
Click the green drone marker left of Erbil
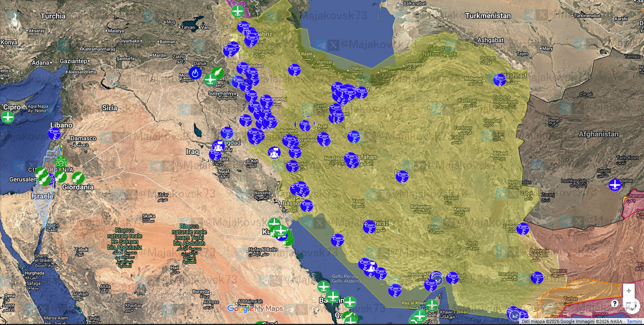[x=210, y=79]
